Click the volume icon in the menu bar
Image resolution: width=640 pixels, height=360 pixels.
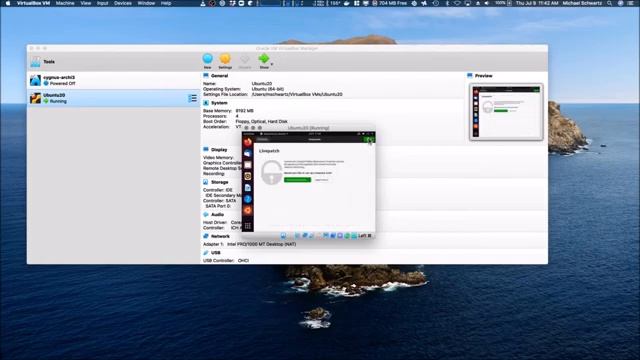pos(487,3)
